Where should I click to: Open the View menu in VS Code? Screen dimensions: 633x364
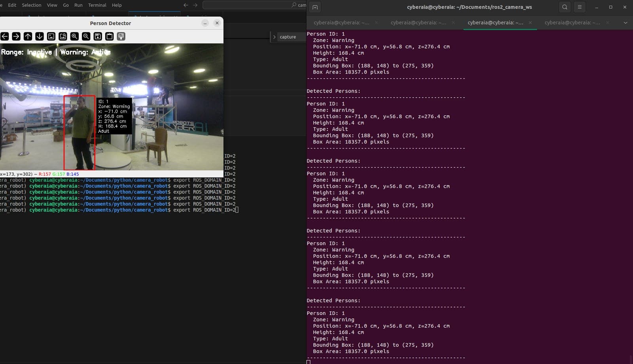coord(52,5)
